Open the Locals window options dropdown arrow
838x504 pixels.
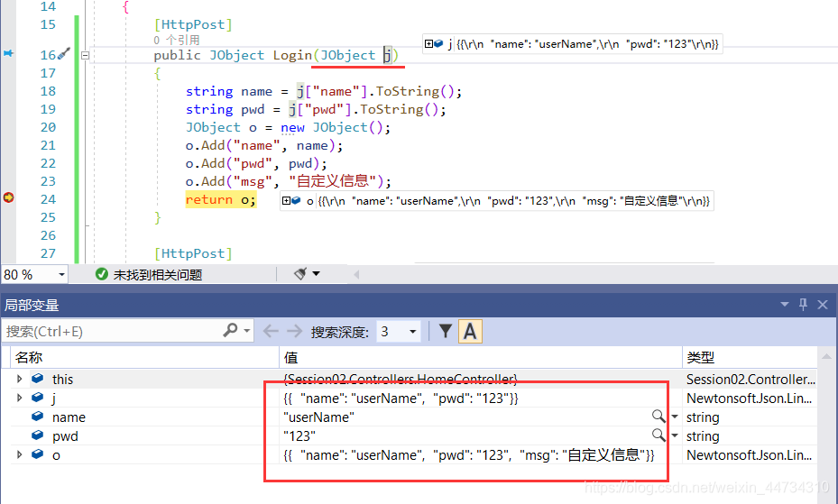pyautogui.click(x=785, y=305)
